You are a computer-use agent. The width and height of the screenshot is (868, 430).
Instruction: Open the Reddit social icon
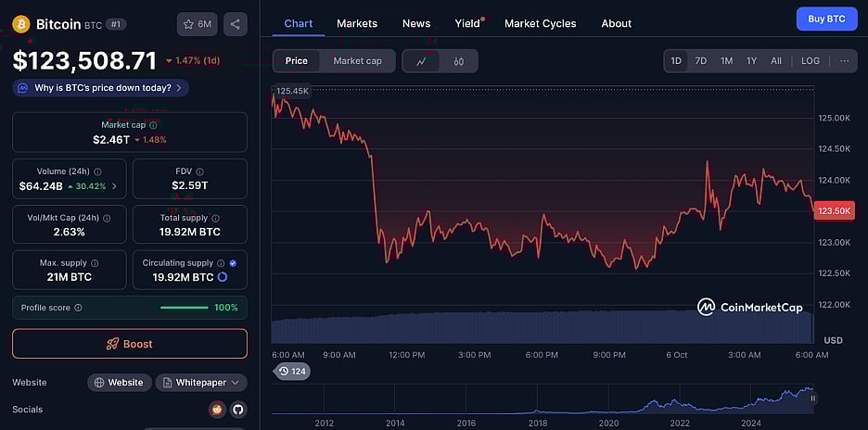[217, 410]
